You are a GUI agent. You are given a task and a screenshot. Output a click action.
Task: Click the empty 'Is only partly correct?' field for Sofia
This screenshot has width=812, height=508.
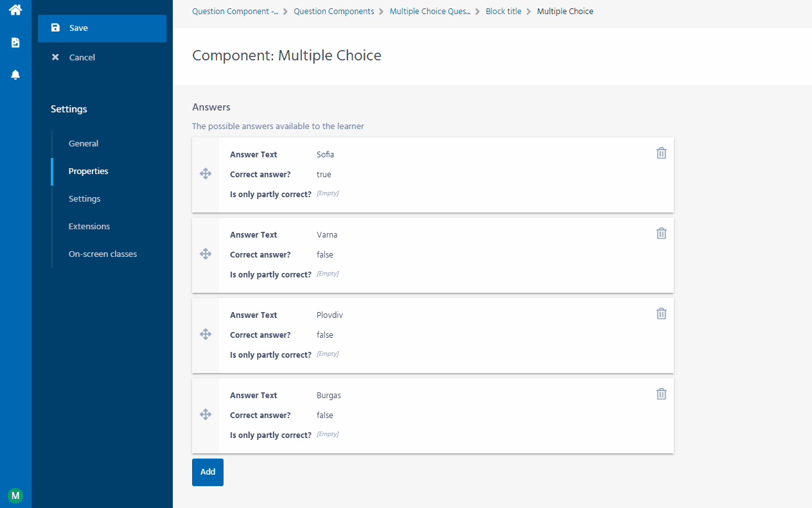tap(328, 193)
